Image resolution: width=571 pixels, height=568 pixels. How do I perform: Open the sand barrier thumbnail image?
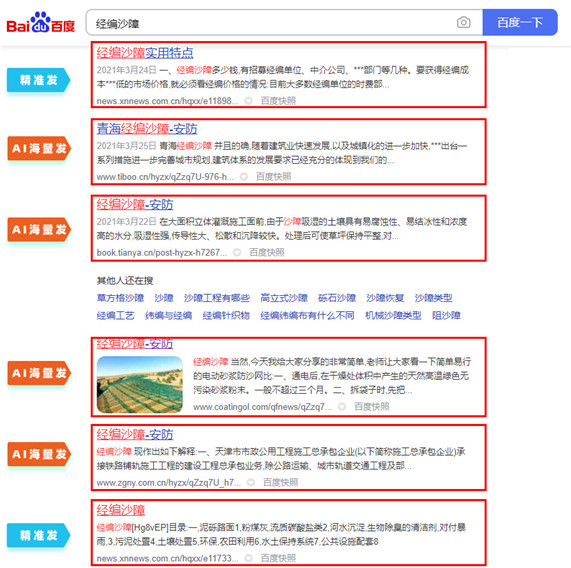(x=140, y=384)
